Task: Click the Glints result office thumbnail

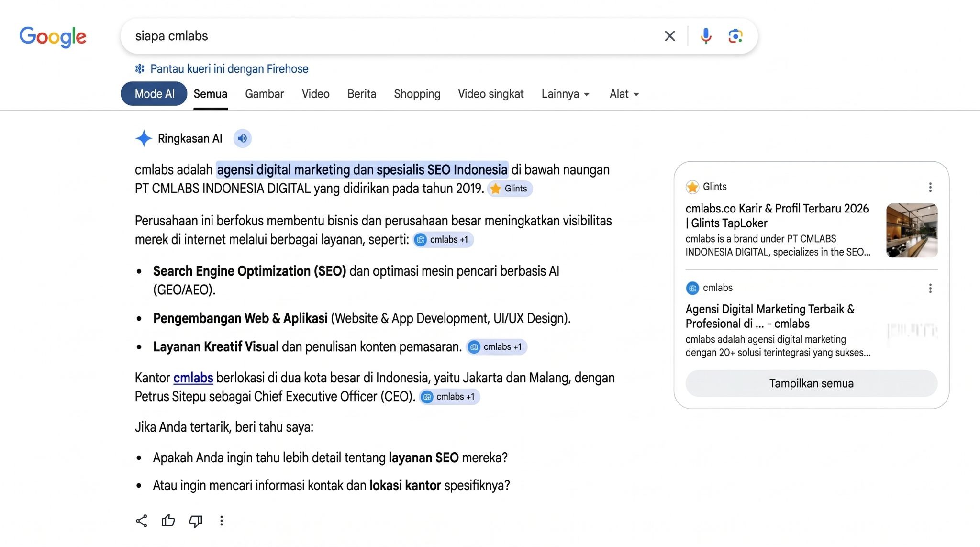Action: click(x=912, y=231)
